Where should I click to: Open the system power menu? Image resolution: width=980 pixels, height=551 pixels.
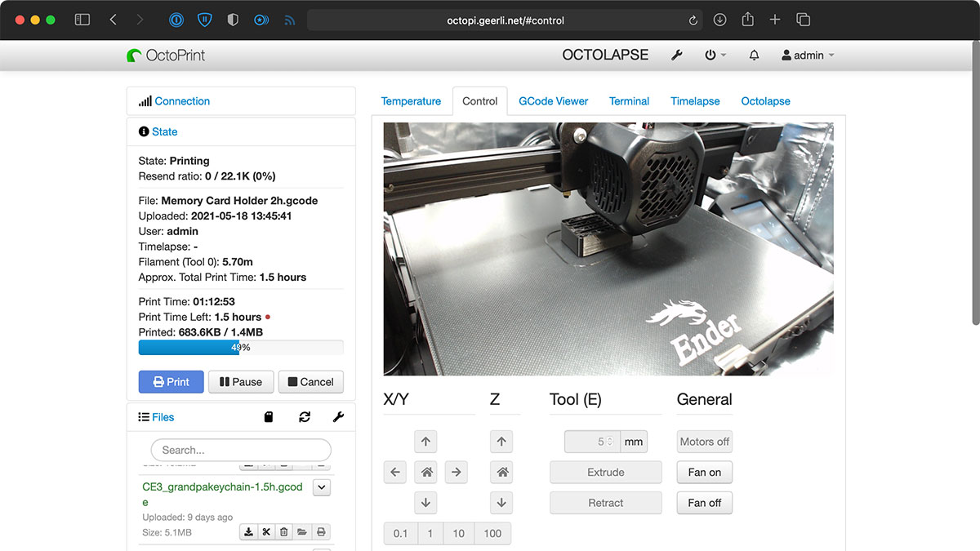pyautogui.click(x=715, y=56)
